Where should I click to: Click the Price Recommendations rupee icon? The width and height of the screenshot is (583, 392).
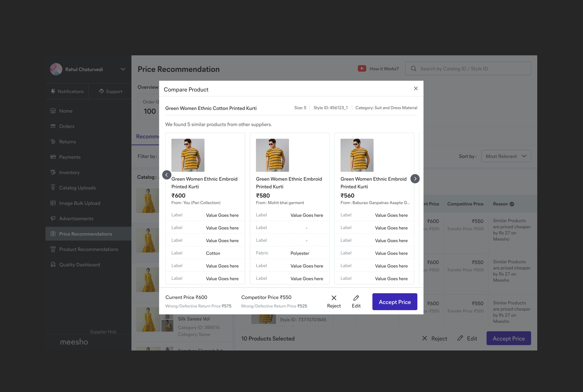(x=53, y=234)
